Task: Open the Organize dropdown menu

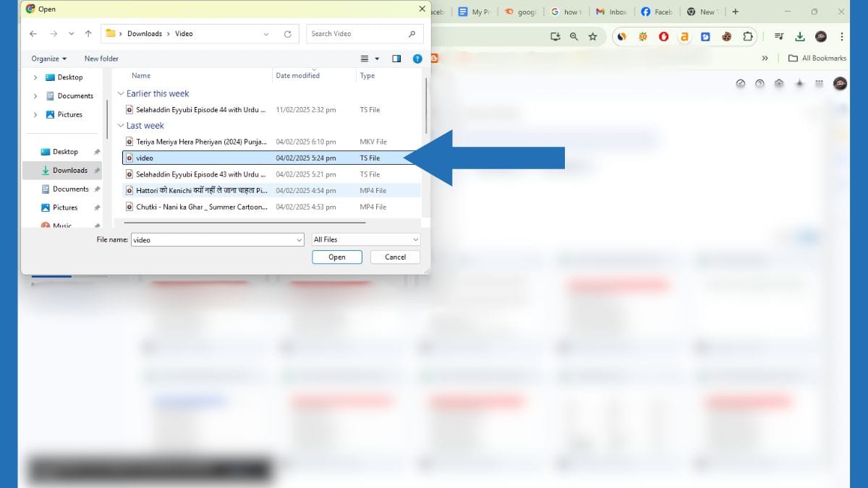Action: pyautogui.click(x=48, y=59)
